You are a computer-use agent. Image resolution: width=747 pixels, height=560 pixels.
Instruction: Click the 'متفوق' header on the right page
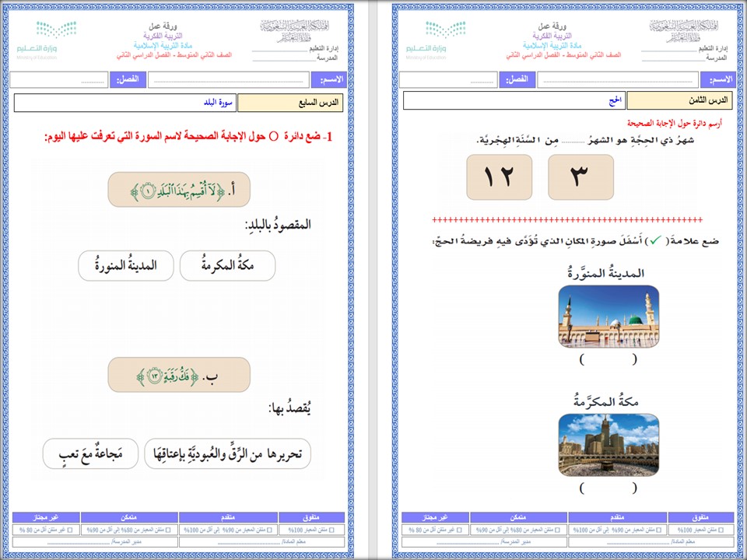coord(701,518)
